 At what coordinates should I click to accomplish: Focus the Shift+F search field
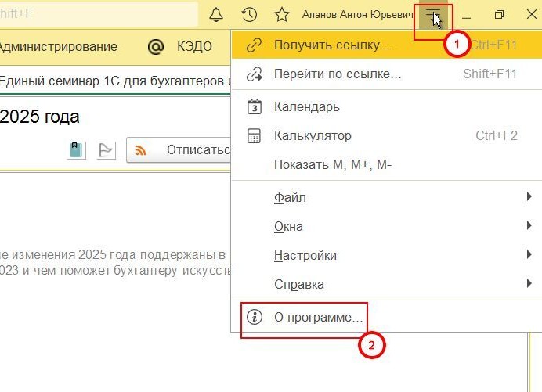point(99,14)
